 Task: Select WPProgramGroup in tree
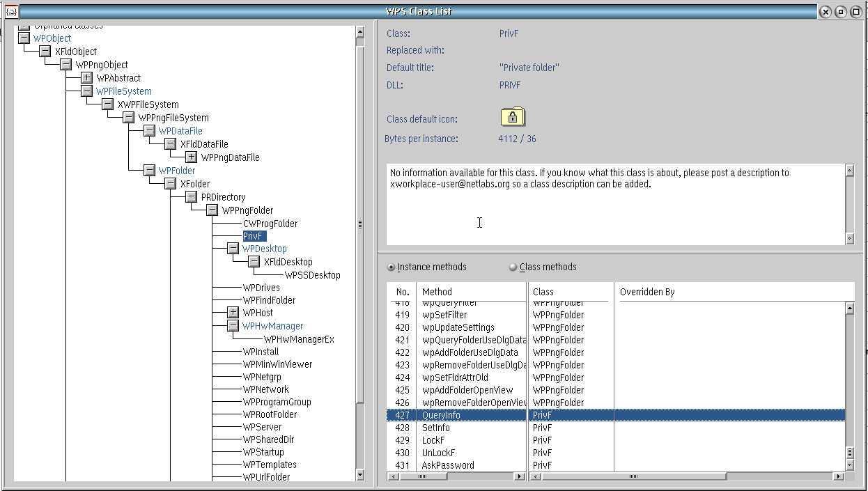[x=277, y=402]
